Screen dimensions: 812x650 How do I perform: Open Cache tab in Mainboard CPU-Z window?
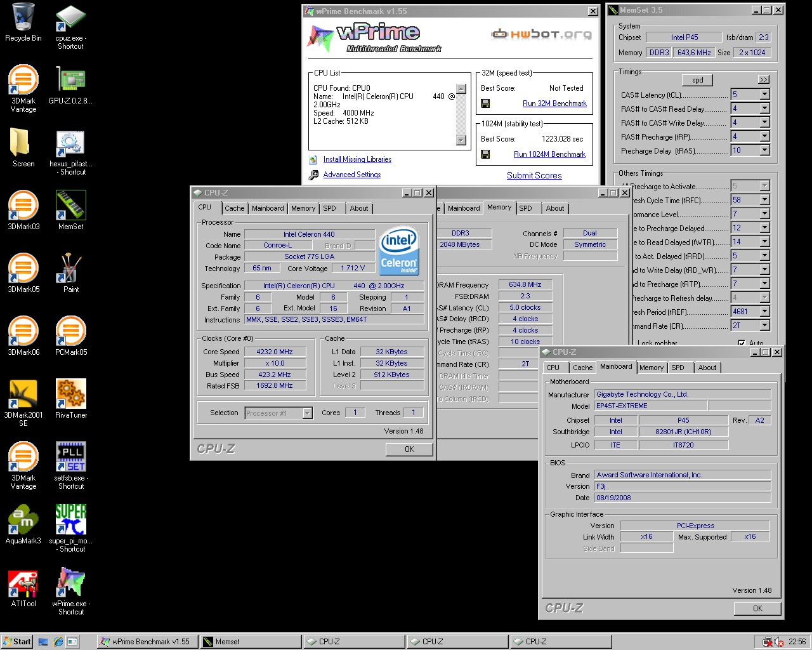(x=582, y=368)
